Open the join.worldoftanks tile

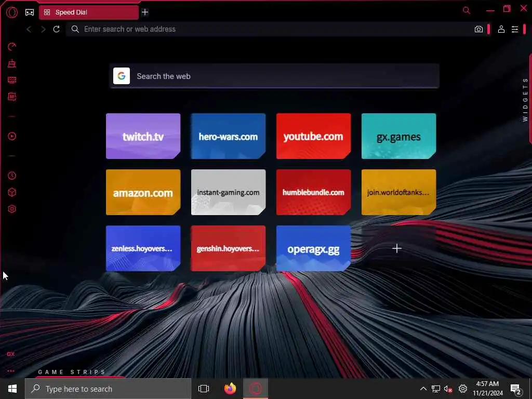[x=398, y=192]
